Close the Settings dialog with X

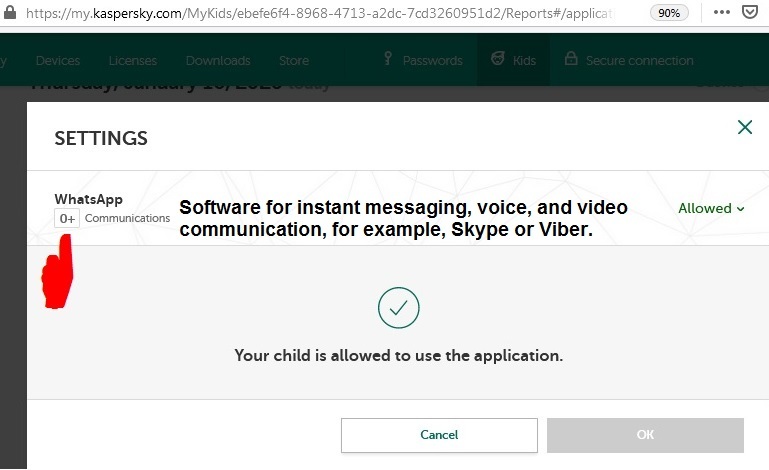[744, 127]
